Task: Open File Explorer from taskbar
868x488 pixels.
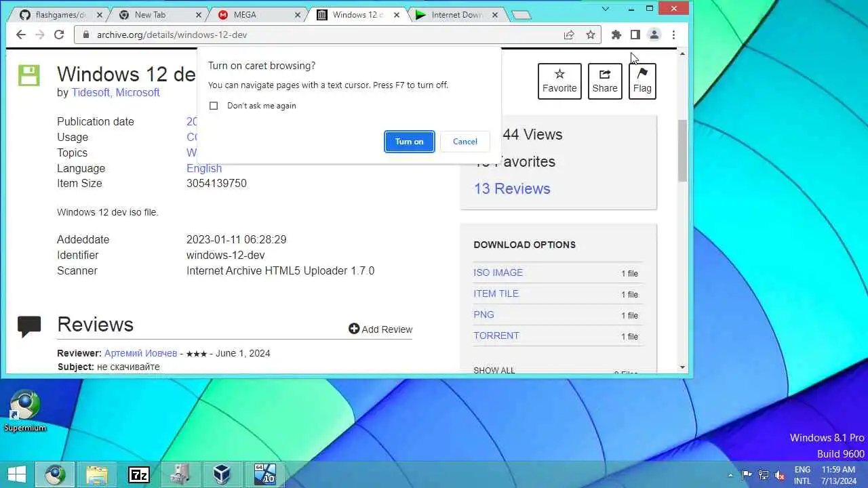Action: (97, 474)
